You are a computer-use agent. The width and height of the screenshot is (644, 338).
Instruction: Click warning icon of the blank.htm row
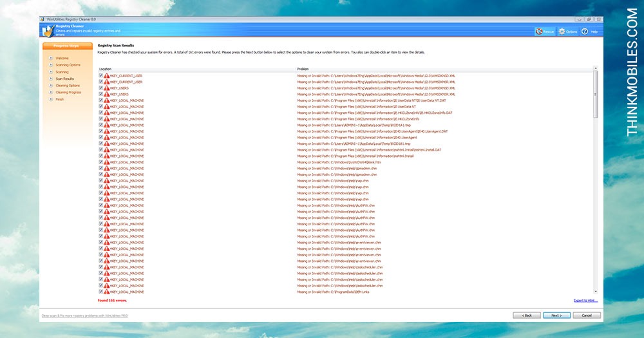tap(107, 162)
